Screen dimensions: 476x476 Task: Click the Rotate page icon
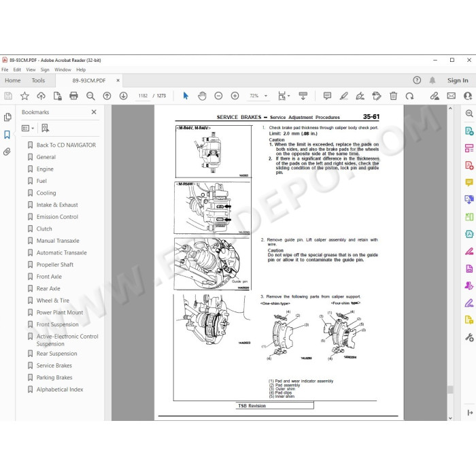pyautogui.click(x=409, y=97)
